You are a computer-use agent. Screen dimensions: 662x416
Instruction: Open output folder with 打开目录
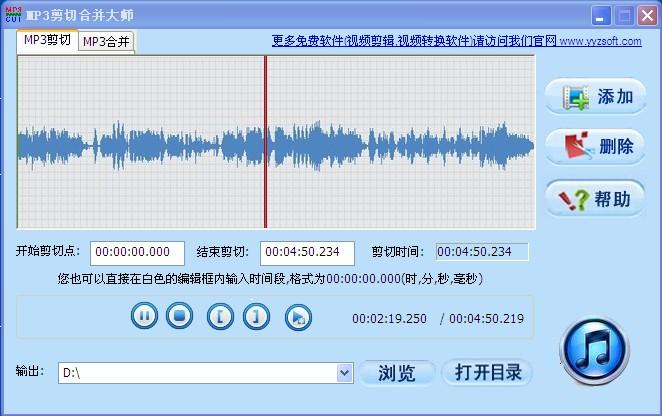coord(488,372)
